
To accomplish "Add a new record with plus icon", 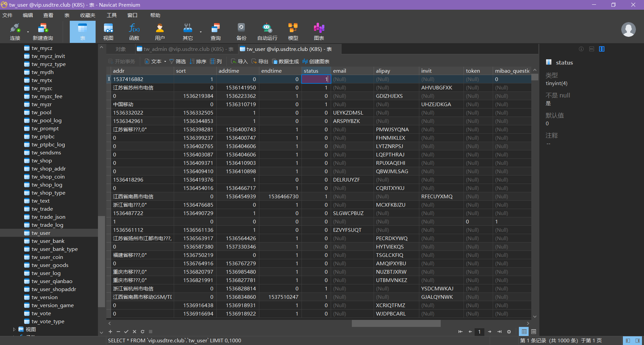I will pyautogui.click(x=110, y=332).
